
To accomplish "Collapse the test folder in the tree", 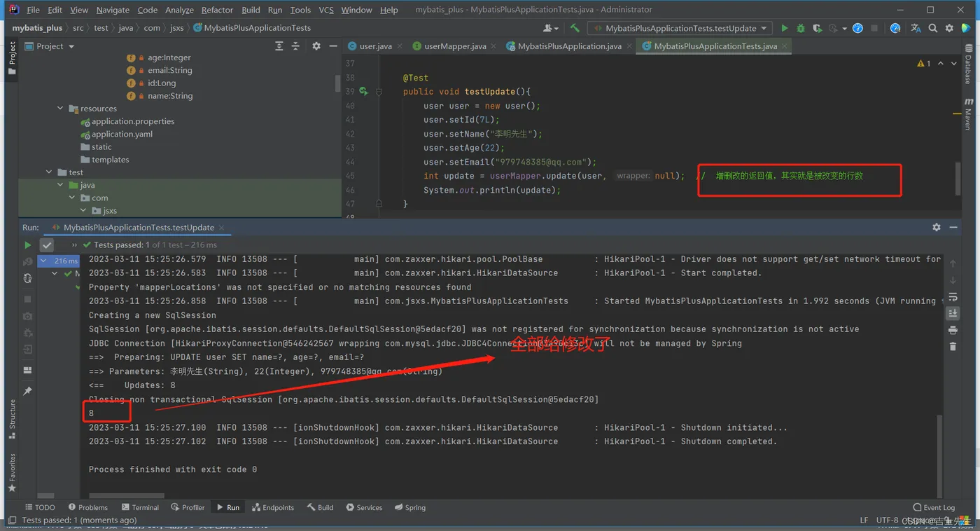I will pyautogui.click(x=49, y=172).
